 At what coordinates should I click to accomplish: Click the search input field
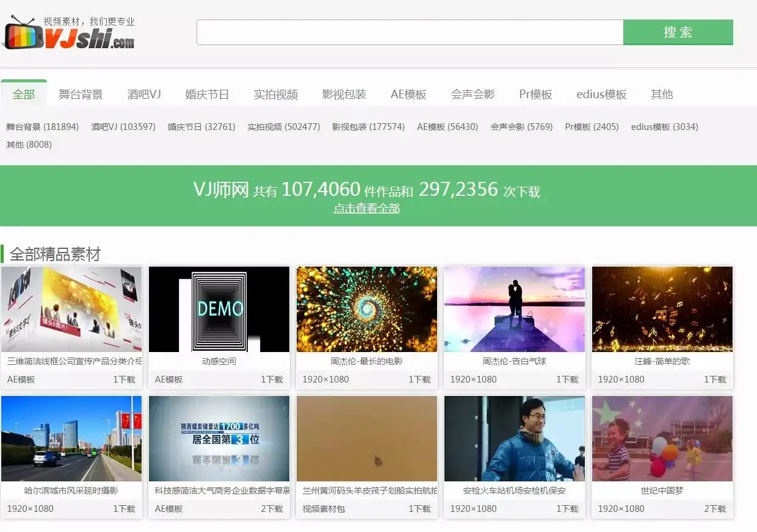tap(409, 32)
